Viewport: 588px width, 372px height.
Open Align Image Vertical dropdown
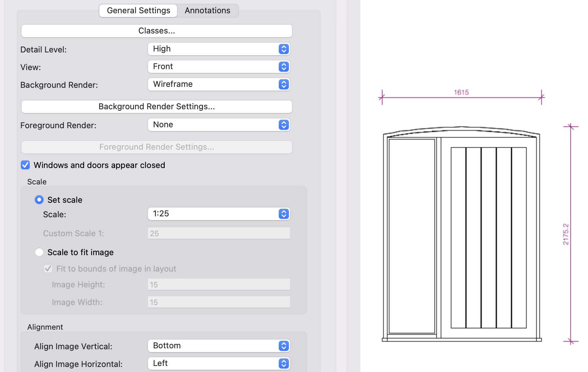click(219, 346)
